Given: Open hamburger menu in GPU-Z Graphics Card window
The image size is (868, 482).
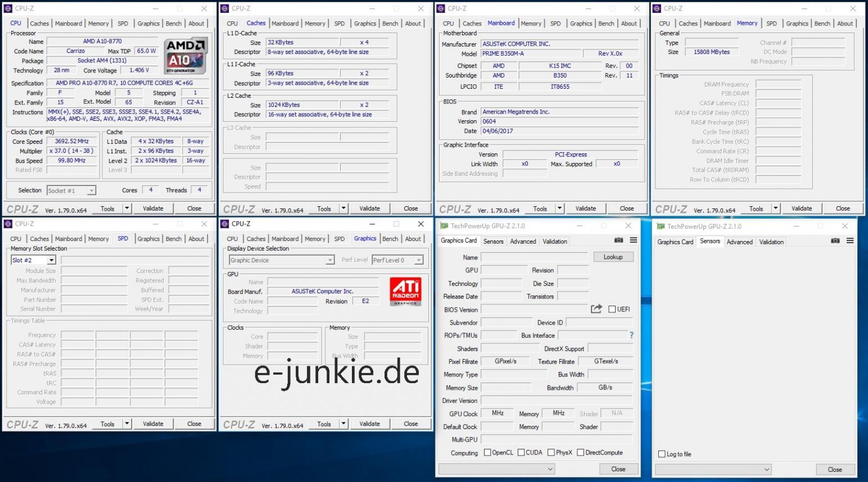Looking at the screenshot, I should tap(634, 240).
